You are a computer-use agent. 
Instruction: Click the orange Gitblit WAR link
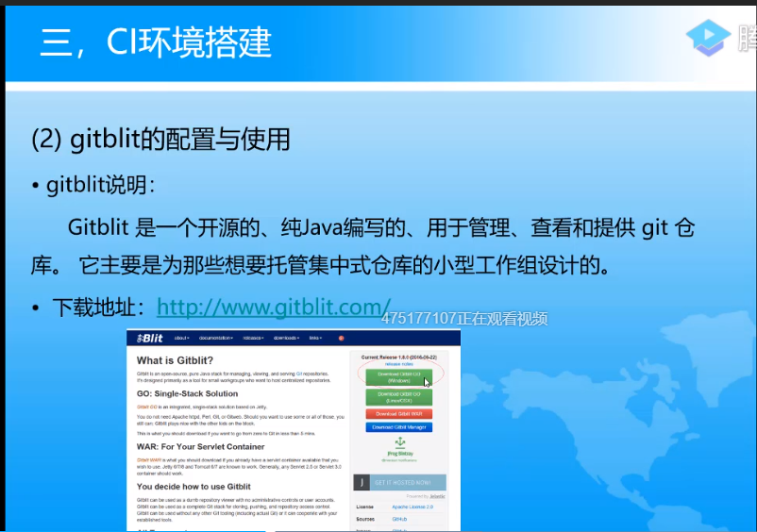(149, 460)
